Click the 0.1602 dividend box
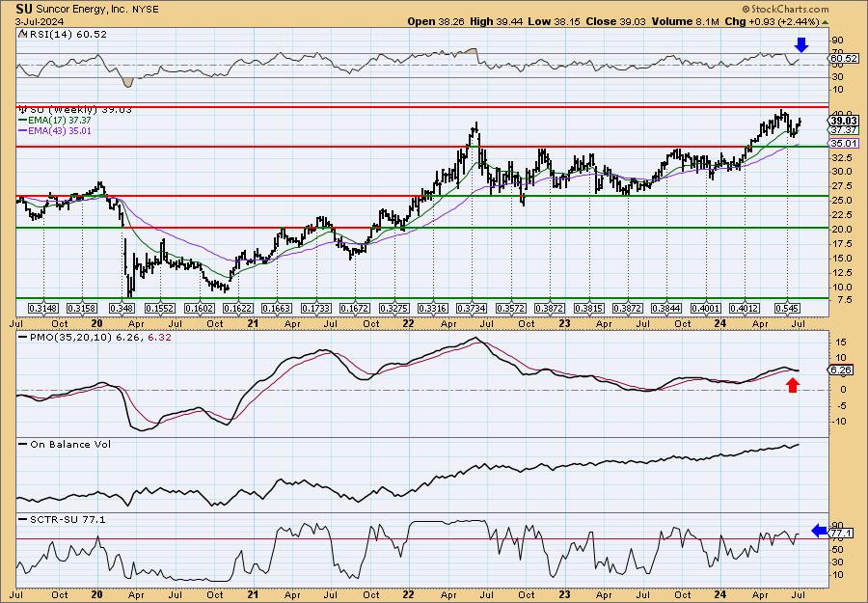Viewport: 868px width, 603px height. point(200,308)
